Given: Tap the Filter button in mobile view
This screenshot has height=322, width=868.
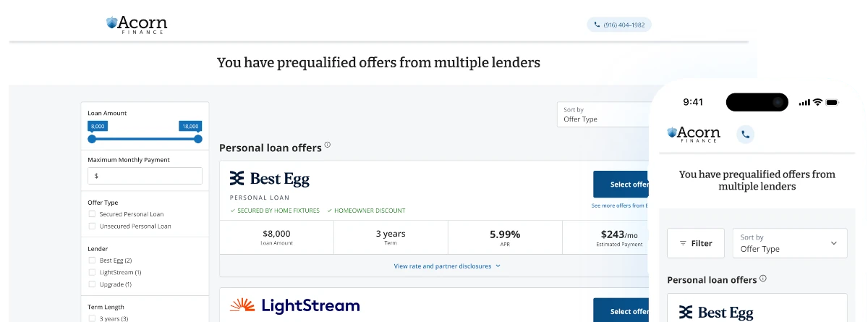Looking at the screenshot, I should [695, 243].
